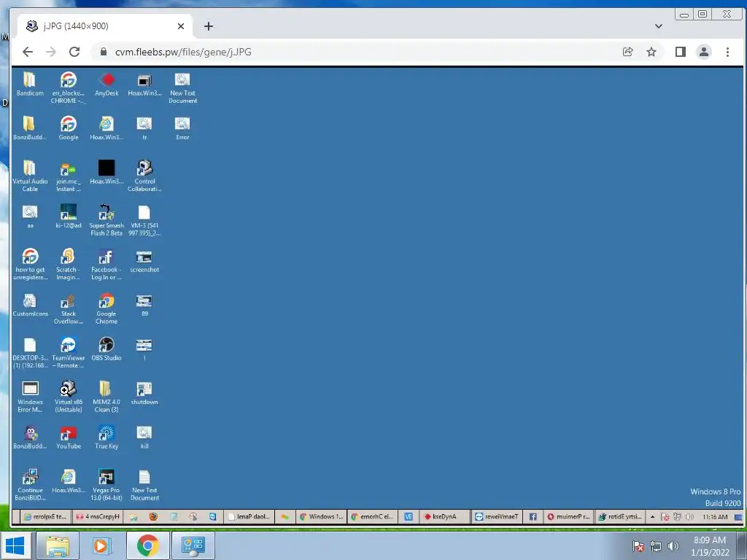Click the Windows Error M... icon
The image size is (747, 560).
click(x=29, y=397)
